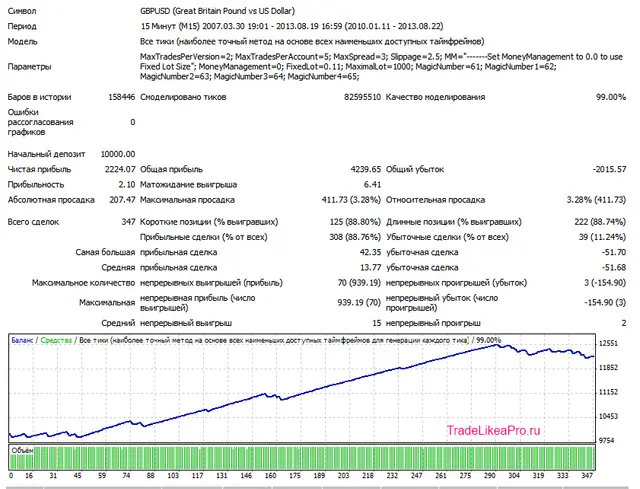The width and height of the screenshot is (640, 489).
Task: Click maximal drawdown value 411.73 (3.28%)
Action: 351,200
